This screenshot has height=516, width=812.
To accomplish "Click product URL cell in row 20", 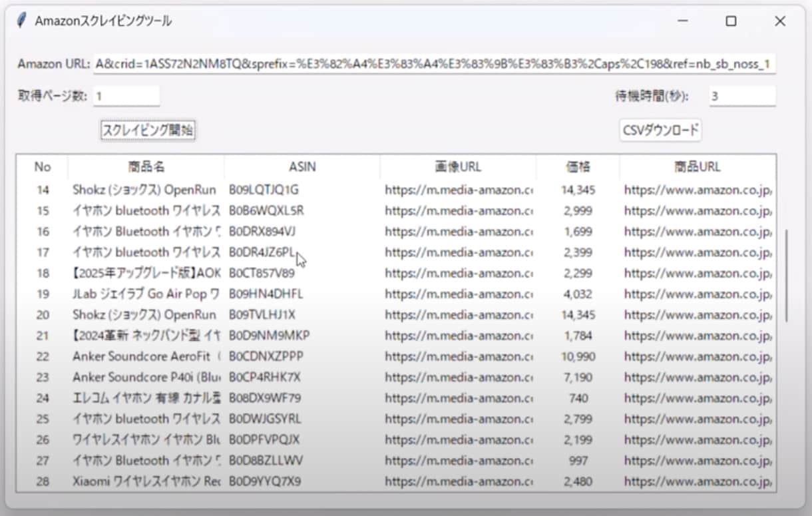I will pos(698,314).
